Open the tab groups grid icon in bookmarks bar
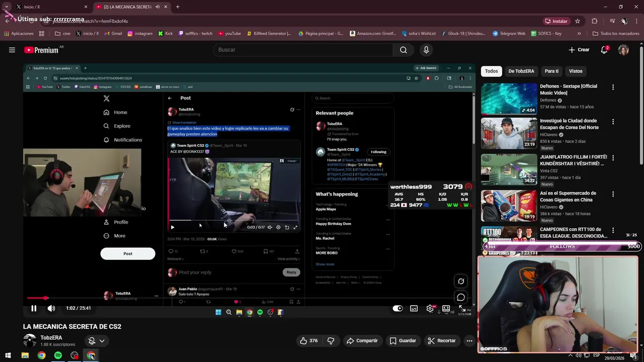Viewport: 644px width, 362px height. click(x=41, y=34)
